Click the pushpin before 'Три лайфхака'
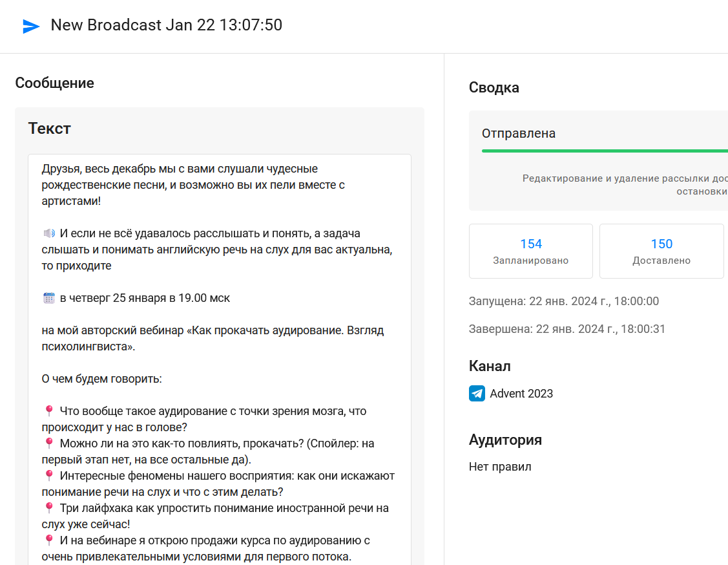Viewport: 728px width, 565px height. pos(49,508)
